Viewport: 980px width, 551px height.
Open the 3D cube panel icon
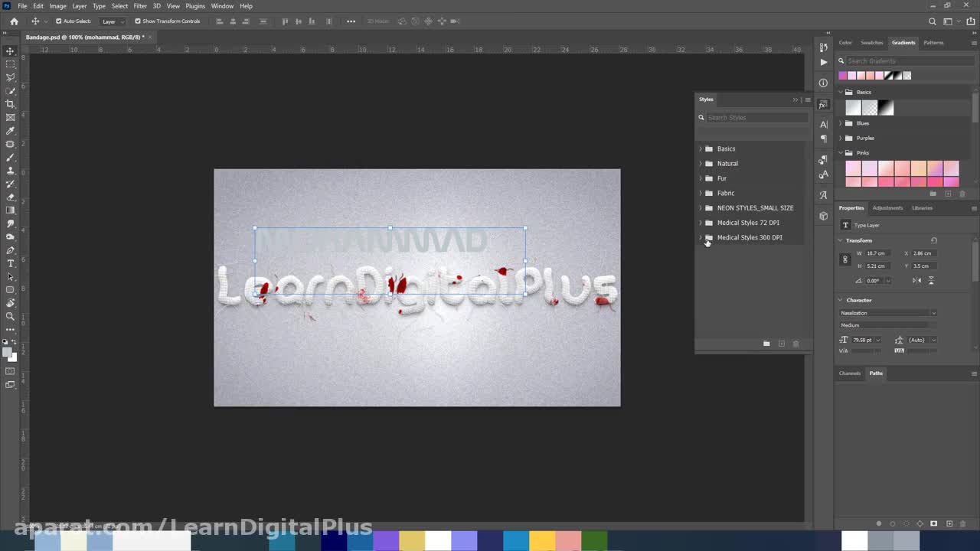(823, 216)
